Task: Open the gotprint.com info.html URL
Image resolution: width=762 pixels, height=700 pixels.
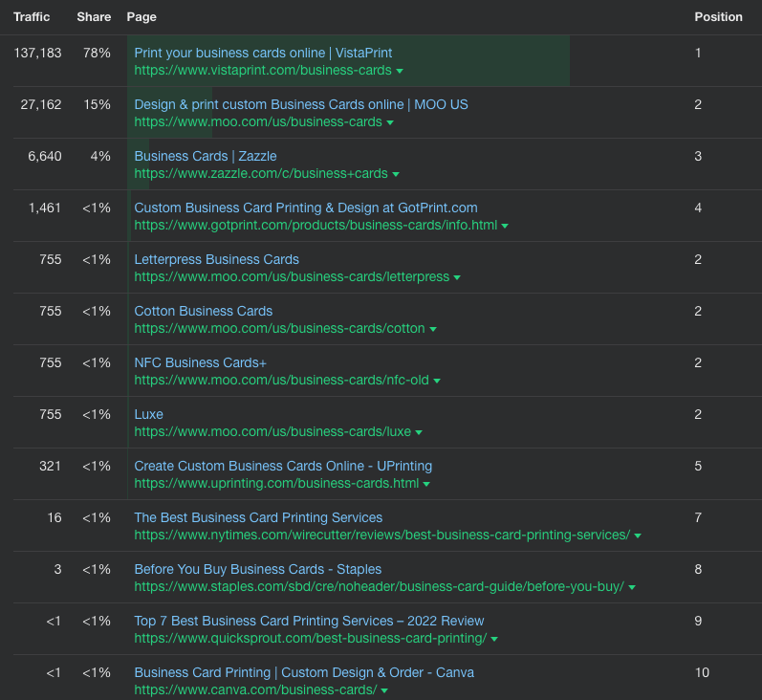Action: pos(316,226)
